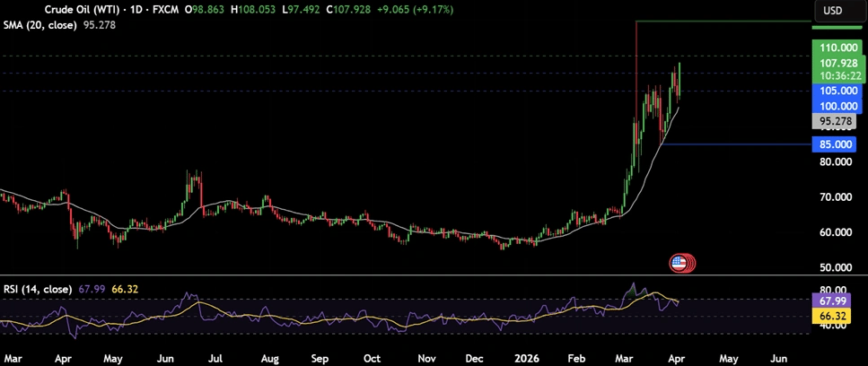Click the US flag economic event icon
The height and width of the screenshot is (366, 868).
pyautogui.click(x=679, y=264)
